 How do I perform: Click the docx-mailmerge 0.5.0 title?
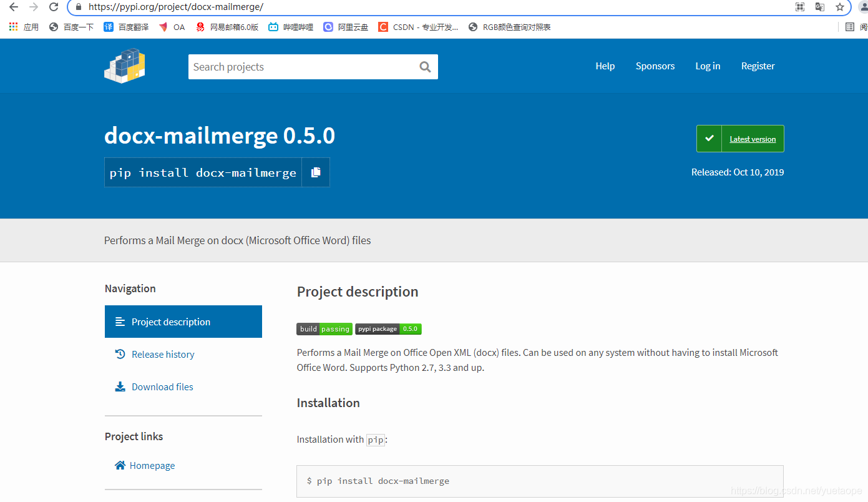tap(220, 135)
